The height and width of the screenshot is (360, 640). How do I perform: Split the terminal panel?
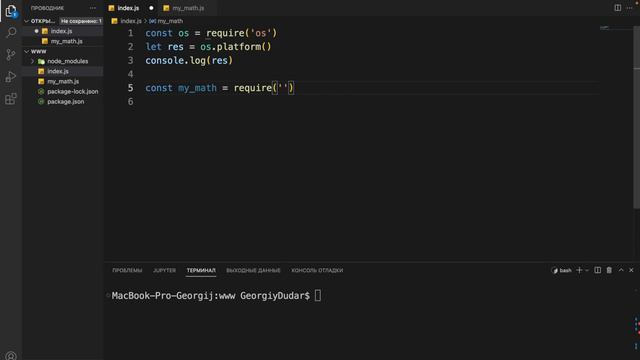click(598, 270)
